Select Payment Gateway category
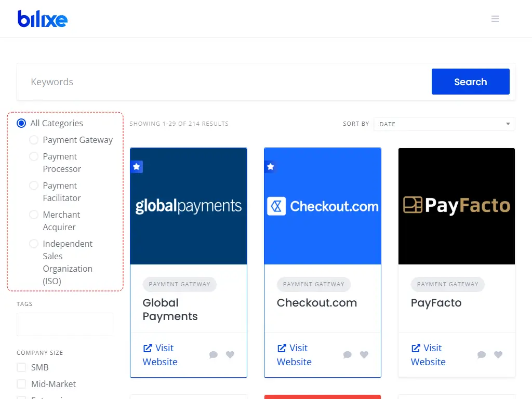The width and height of the screenshot is (532, 399). click(x=34, y=140)
